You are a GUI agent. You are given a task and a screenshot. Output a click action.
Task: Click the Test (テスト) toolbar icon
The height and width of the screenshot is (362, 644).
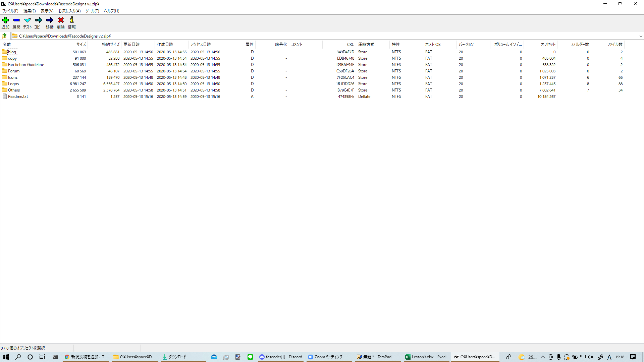pyautogui.click(x=28, y=20)
